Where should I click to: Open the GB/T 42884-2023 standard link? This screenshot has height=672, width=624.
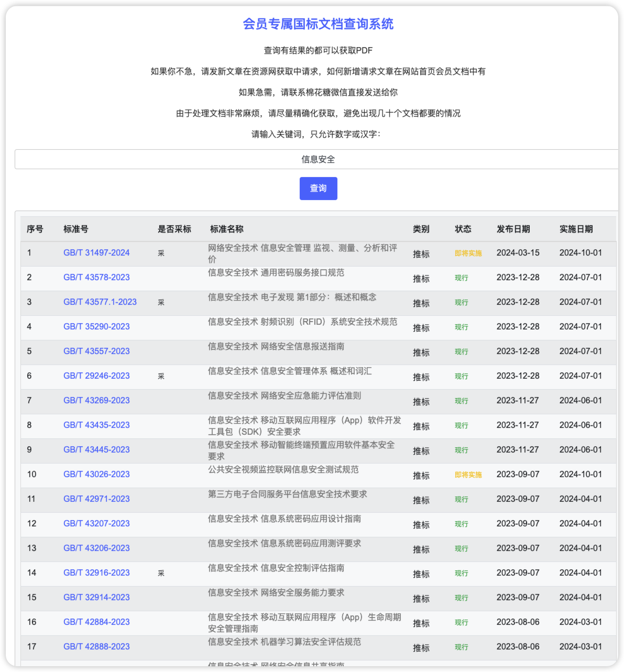pyautogui.click(x=96, y=622)
